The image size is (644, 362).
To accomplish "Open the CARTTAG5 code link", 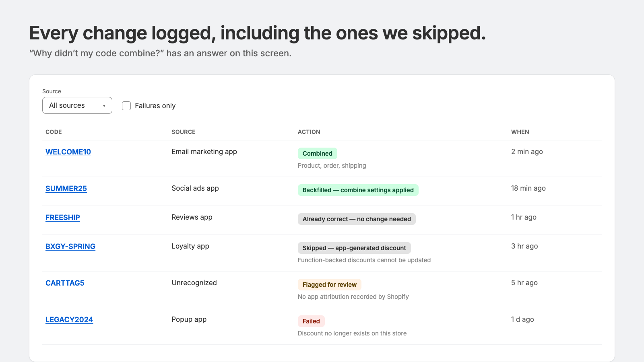I will pos(65,283).
